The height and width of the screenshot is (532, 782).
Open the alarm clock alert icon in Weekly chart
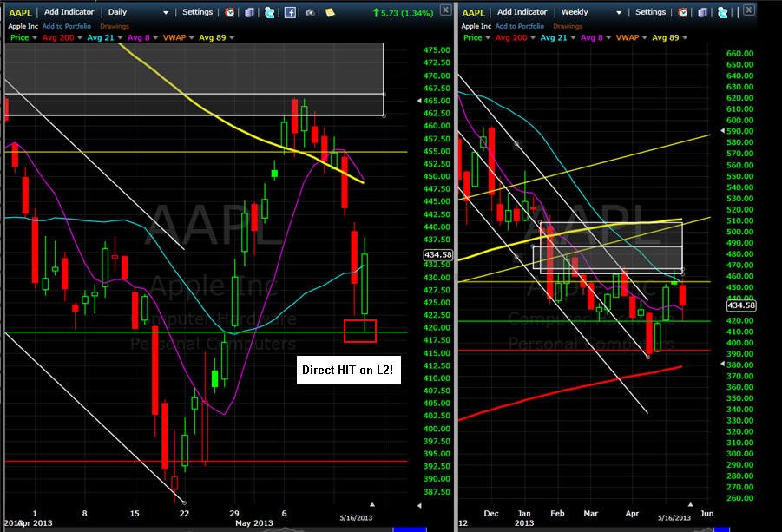(x=683, y=12)
